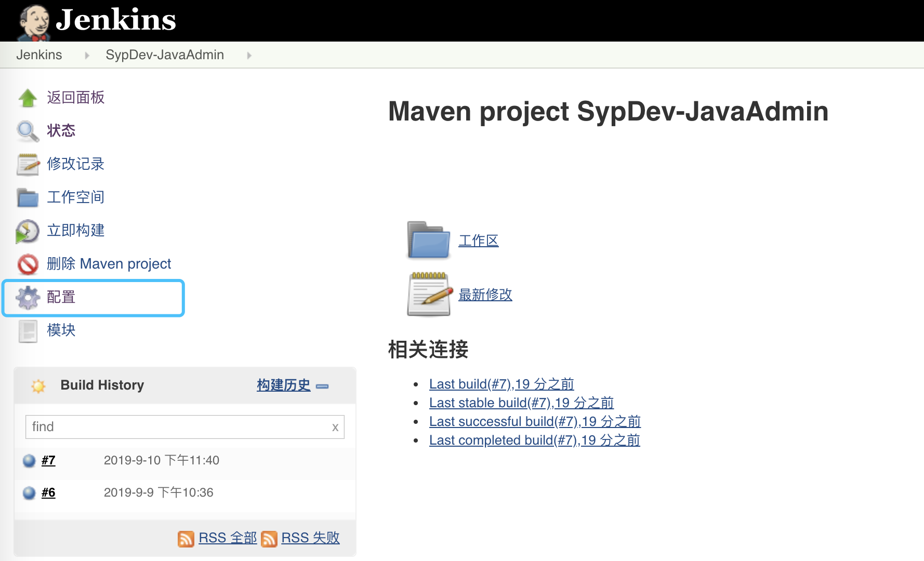Click the large notepad icon beside 最新修改
The width and height of the screenshot is (924, 561).
tap(430, 294)
